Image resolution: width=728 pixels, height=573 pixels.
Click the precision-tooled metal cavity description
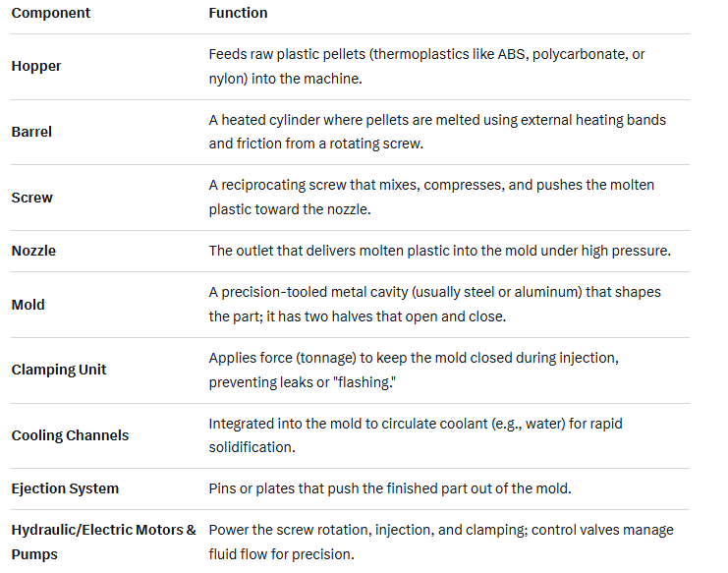(434, 304)
